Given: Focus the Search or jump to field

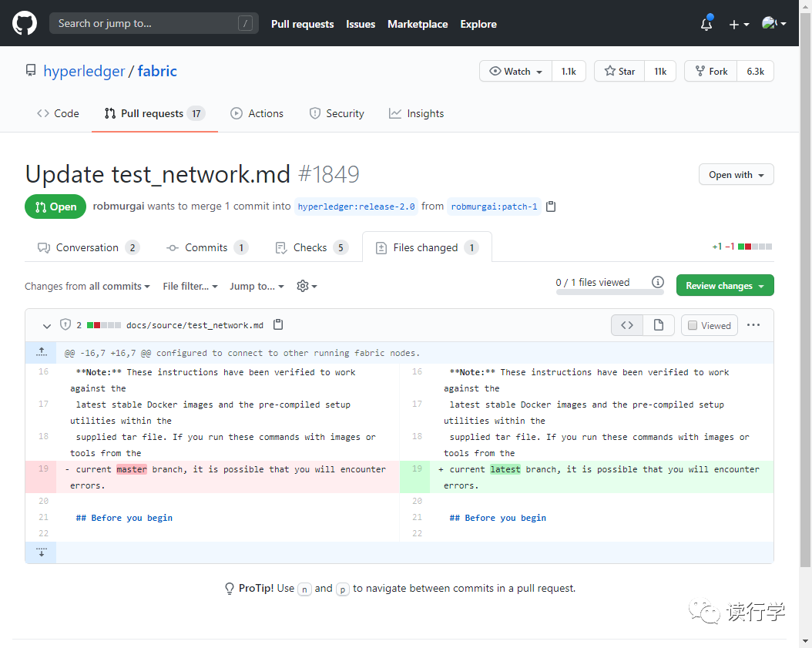Looking at the screenshot, I should [x=154, y=23].
